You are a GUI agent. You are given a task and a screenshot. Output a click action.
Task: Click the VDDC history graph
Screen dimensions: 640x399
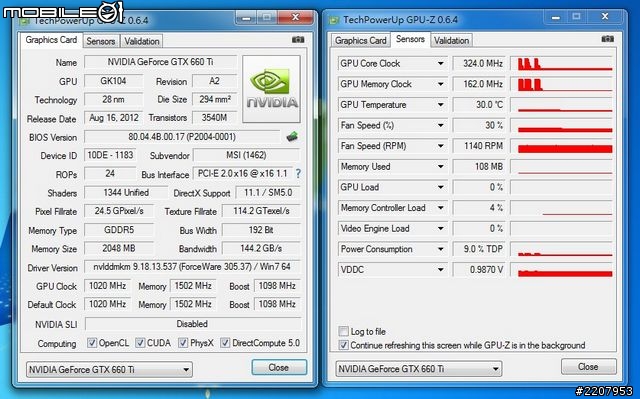(x=562, y=270)
